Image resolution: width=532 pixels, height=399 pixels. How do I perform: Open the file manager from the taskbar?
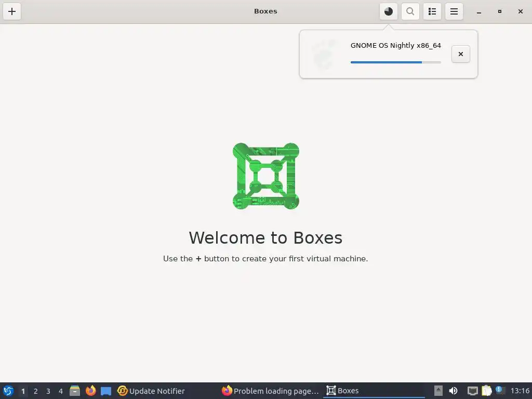pos(75,391)
